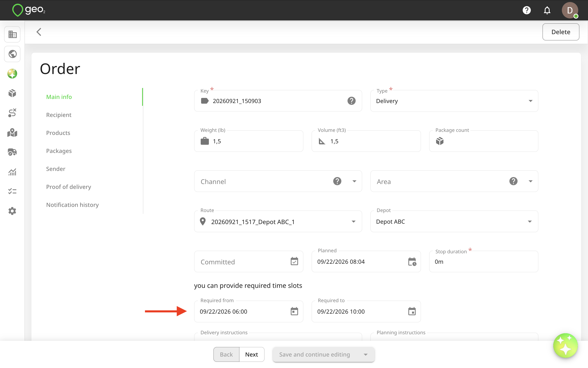Switch to the Sender section

(56, 169)
